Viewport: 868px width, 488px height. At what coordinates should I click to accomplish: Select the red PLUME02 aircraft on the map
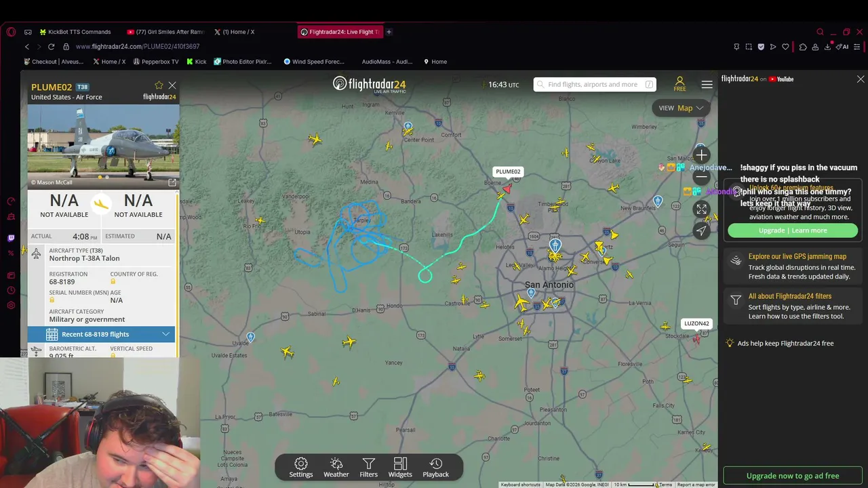coord(507,188)
